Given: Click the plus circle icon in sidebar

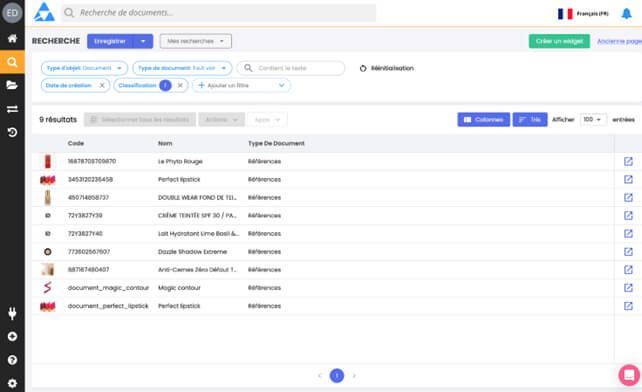Looking at the screenshot, I should (12, 336).
